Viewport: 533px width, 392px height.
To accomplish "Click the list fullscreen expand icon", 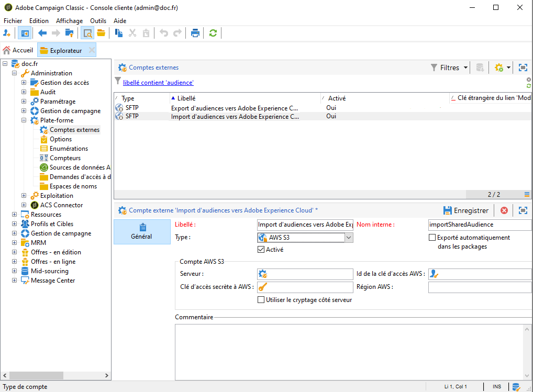I will click(523, 68).
